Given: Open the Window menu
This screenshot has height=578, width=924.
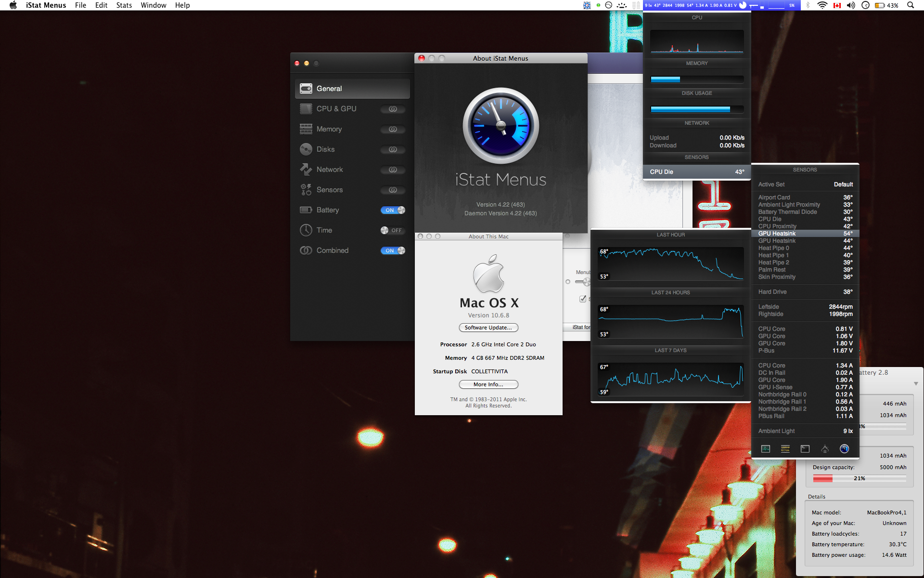Looking at the screenshot, I should pos(154,5).
